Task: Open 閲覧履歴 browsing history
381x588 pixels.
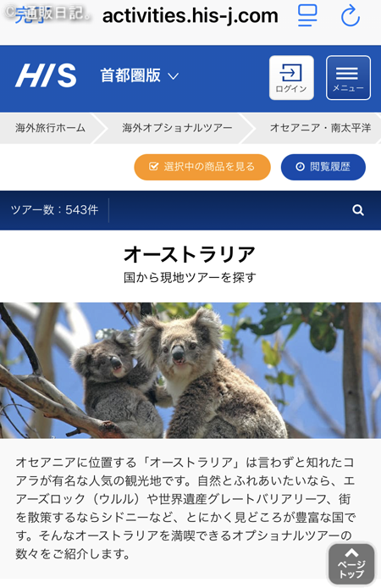Action: click(323, 167)
